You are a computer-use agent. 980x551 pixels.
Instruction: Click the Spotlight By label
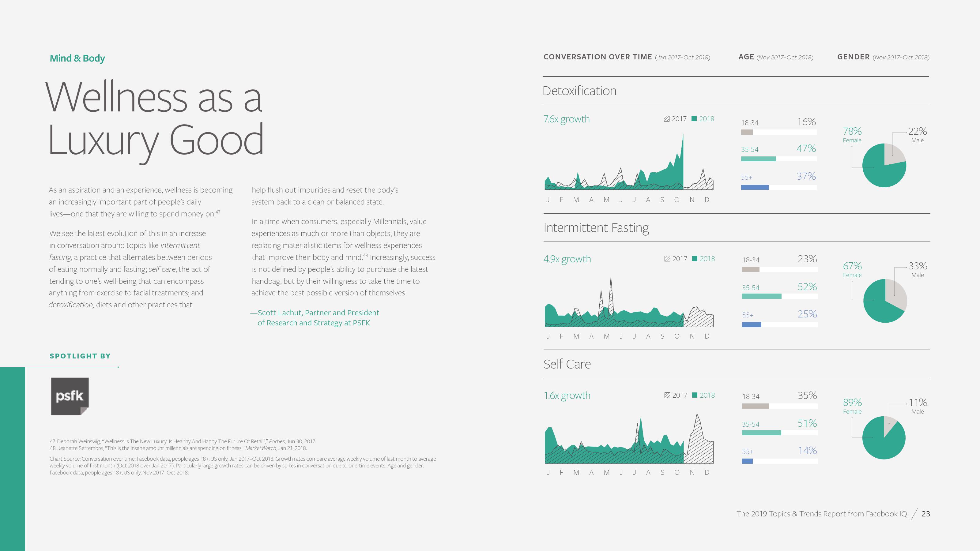tap(80, 356)
